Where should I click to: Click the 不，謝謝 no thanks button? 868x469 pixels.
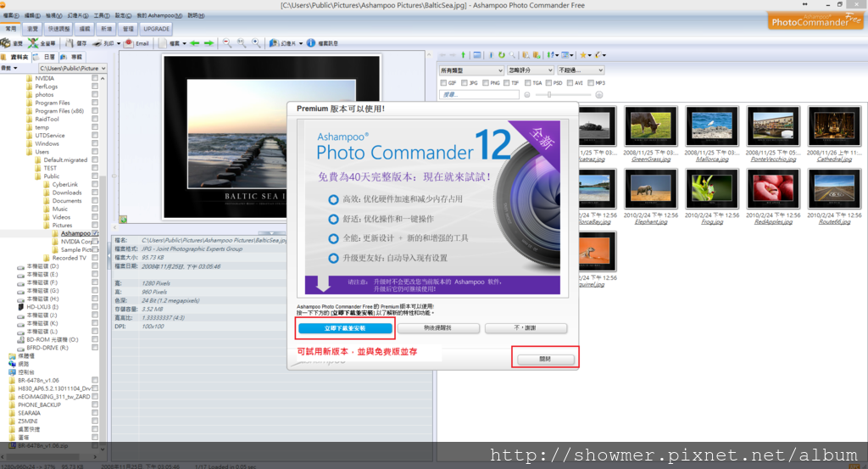pyautogui.click(x=526, y=328)
